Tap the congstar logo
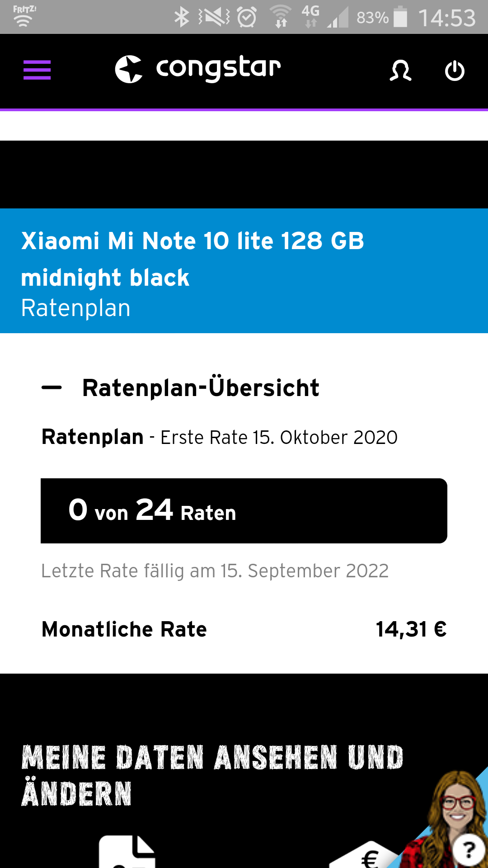This screenshot has height=868, width=488. [x=198, y=69]
